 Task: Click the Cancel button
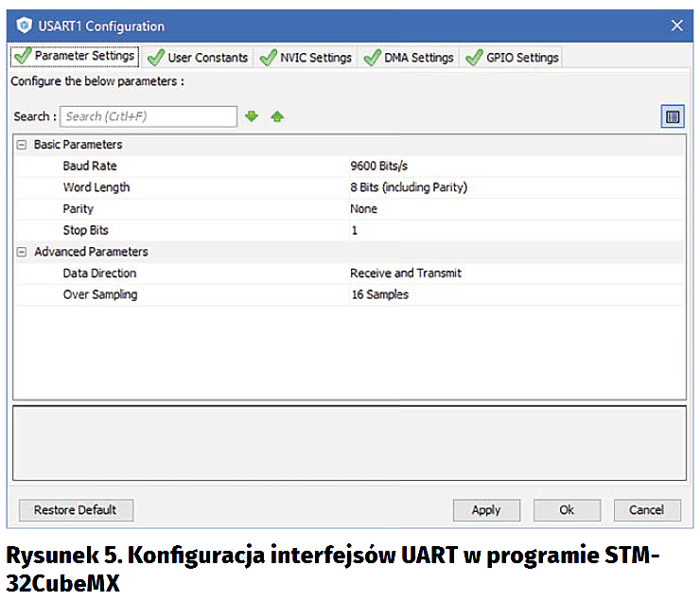[646, 510]
